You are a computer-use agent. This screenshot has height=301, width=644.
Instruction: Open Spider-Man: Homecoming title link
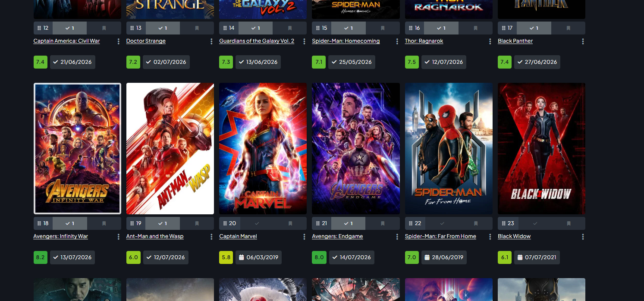pos(346,41)
